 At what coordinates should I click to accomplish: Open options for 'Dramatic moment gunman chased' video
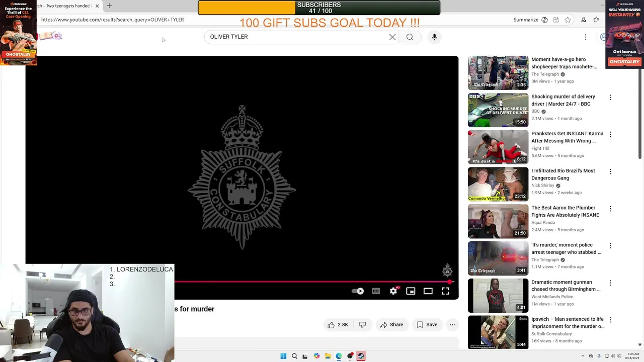click(610, 283)
